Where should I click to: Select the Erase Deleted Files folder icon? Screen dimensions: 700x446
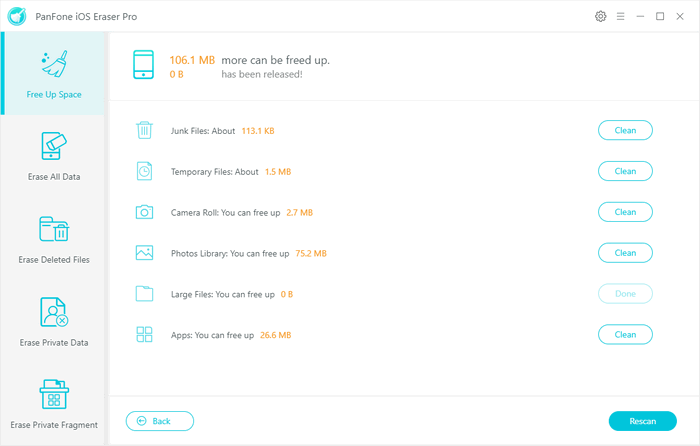point(54,229)
